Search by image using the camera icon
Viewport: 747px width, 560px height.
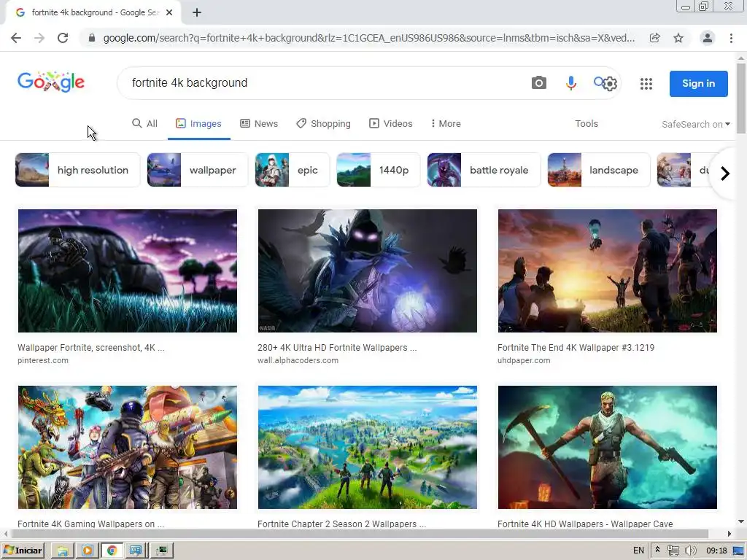pyautogui.click(x=539, y=83)
